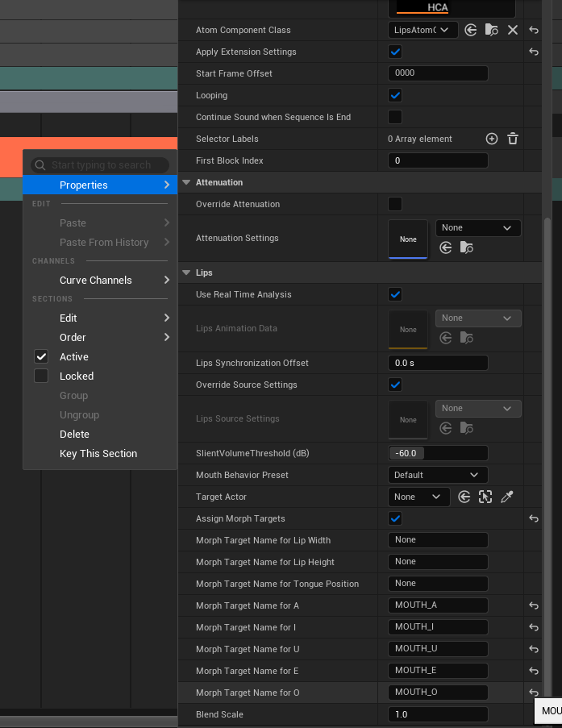Uncheck Continue Sound when Sequence Is End

tap(395, 117)
